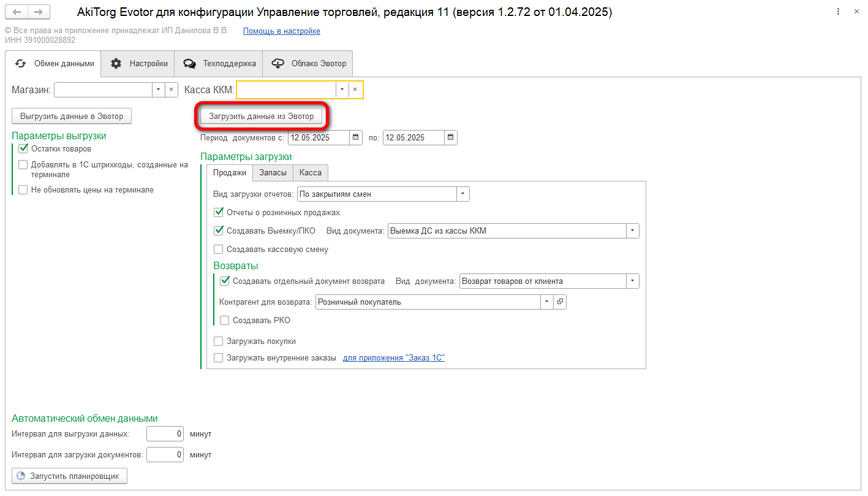Open the vertical three-dot menu

point(838,12)
